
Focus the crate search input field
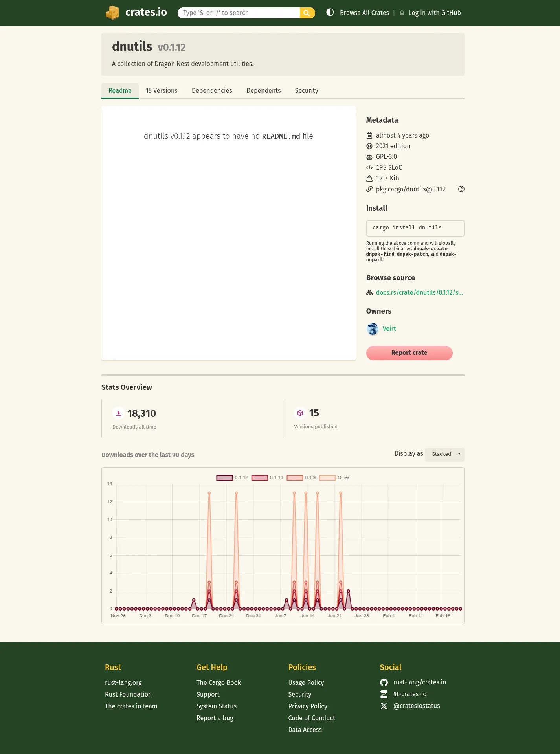click(239, 13)
